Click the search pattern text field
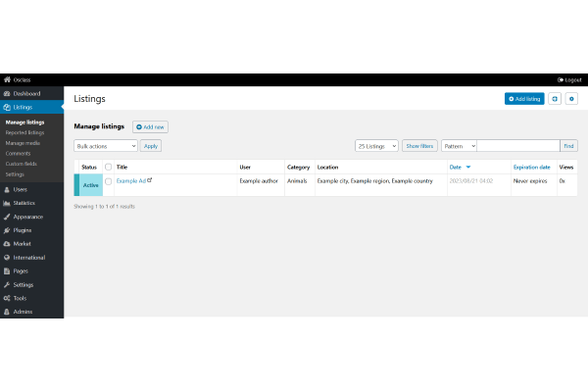This screenshot has height=392, width=588. tap(517, 146)
